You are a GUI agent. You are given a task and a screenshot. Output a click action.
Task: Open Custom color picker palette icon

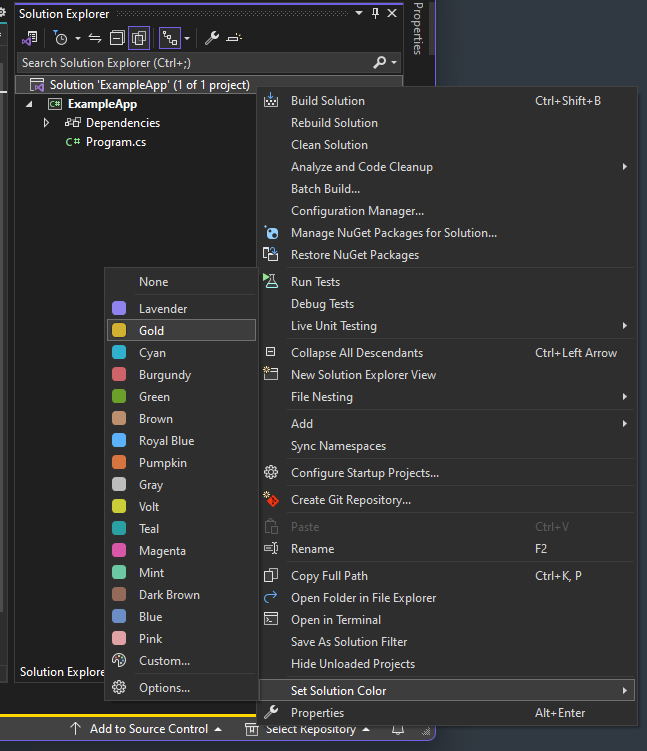pos(119,661)
